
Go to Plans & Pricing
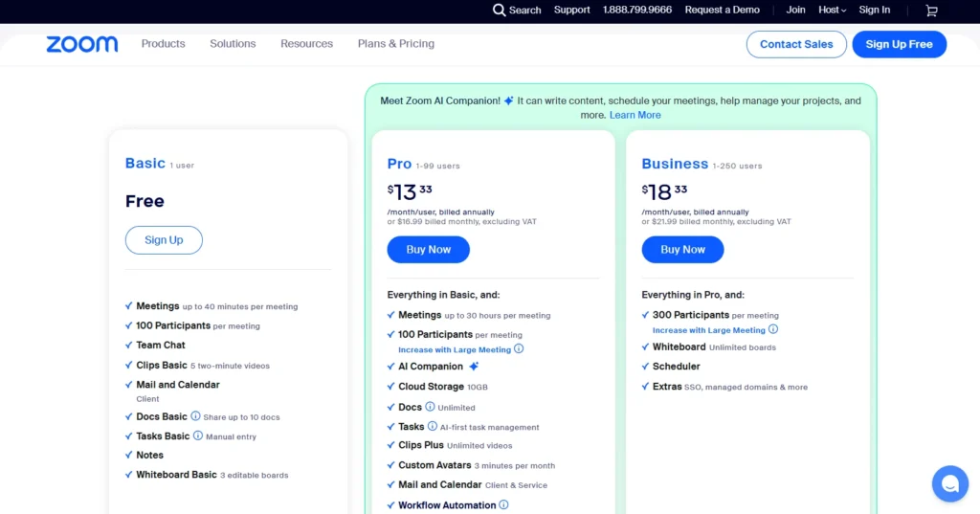point(395,44)
